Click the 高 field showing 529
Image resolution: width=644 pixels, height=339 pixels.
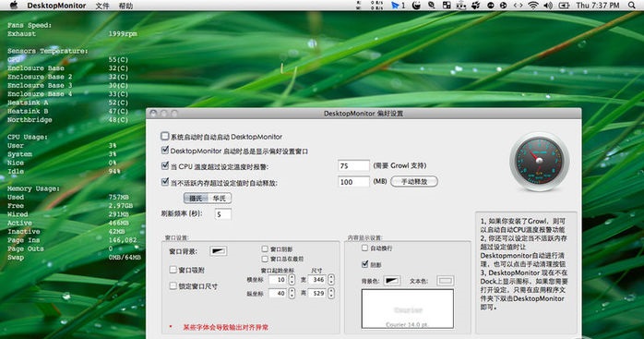[x=317, y=294]
